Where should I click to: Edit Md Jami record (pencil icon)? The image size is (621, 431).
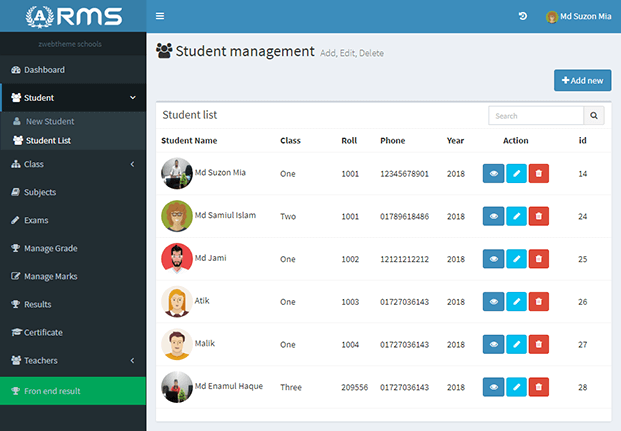[516, 259]
